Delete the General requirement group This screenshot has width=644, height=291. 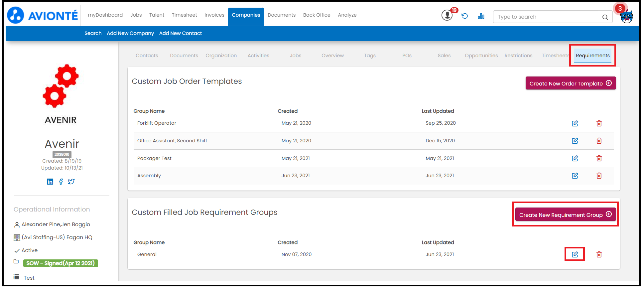point(599,254)
